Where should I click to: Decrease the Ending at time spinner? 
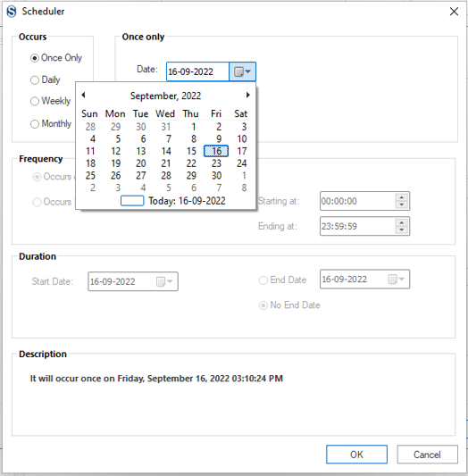tap(402, 230)
